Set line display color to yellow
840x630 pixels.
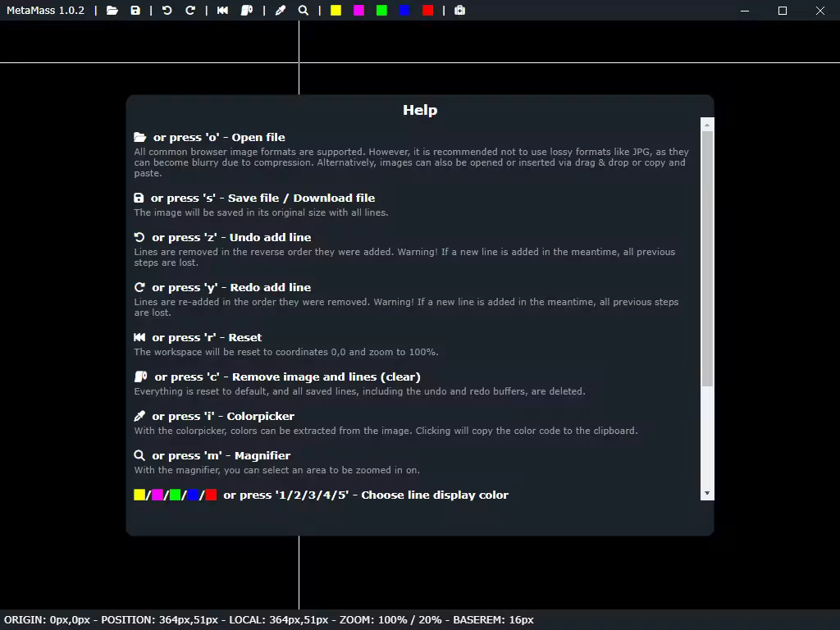click(335, 11)
